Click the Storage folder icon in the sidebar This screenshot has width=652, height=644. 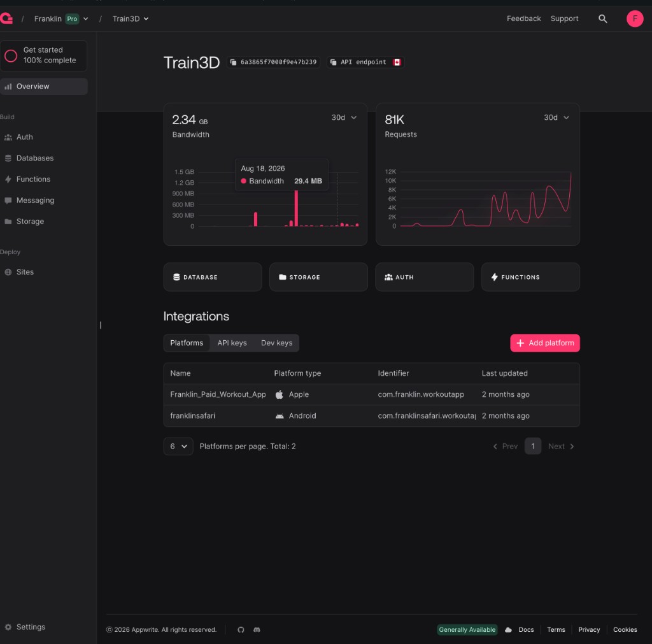8,221
